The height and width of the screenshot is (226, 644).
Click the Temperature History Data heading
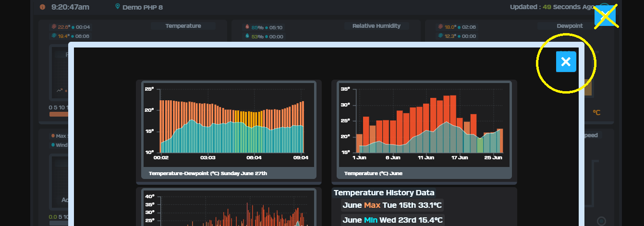click(x=384, y=193)
